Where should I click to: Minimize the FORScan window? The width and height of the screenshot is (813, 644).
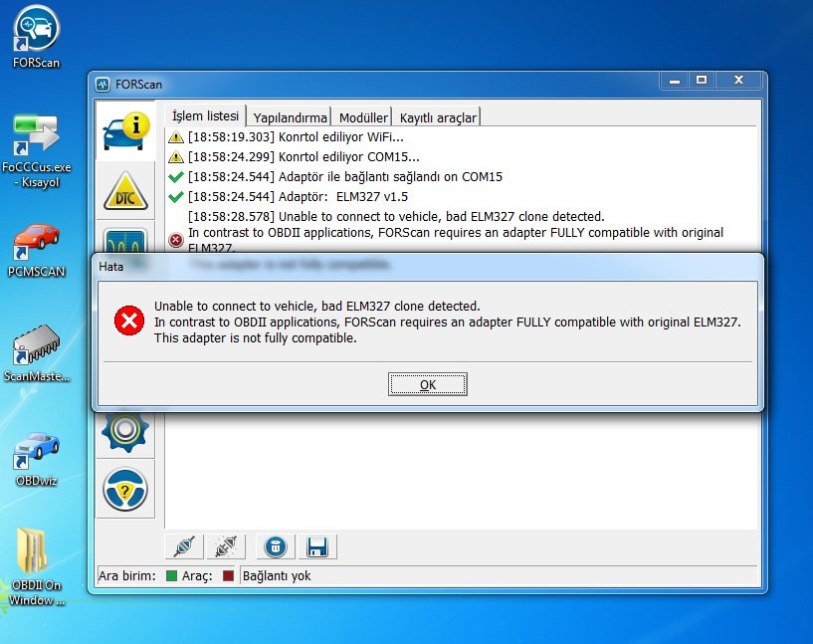(x=675, y=81)
